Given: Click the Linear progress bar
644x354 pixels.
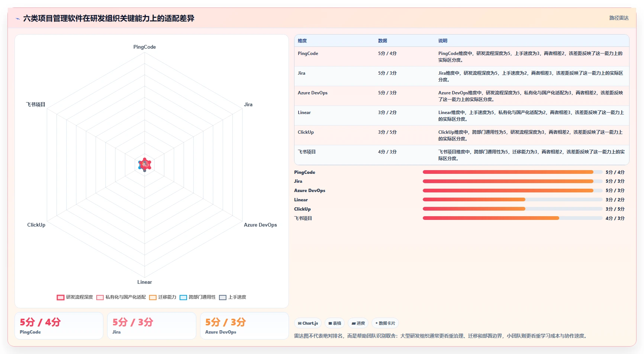Looking at the screenshot, I should click(512, 199).
